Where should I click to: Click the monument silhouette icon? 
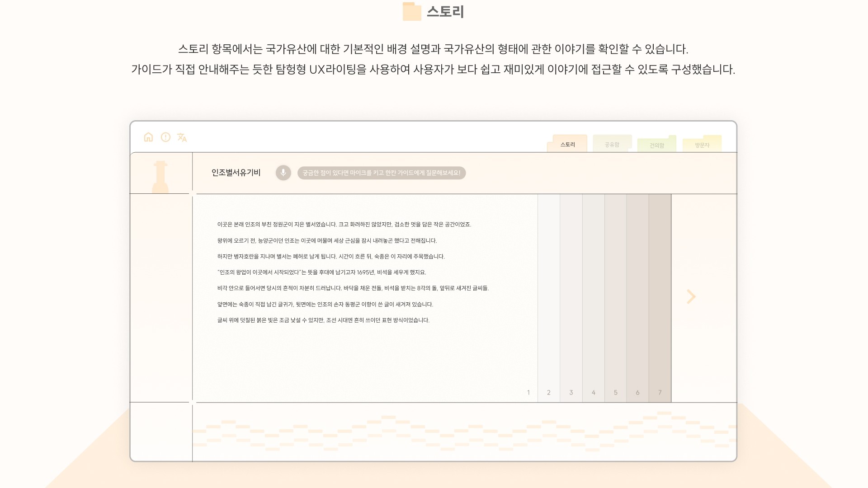160,177
